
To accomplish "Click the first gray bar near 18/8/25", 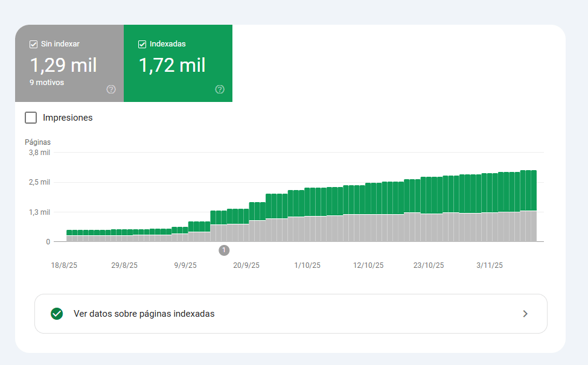I will tap(69, 239).
